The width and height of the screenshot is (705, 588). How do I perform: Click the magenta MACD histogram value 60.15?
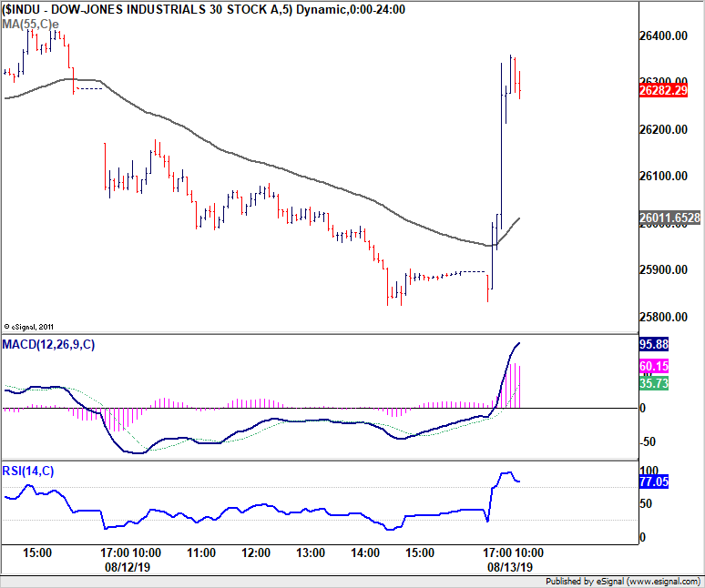click(654, 366)
